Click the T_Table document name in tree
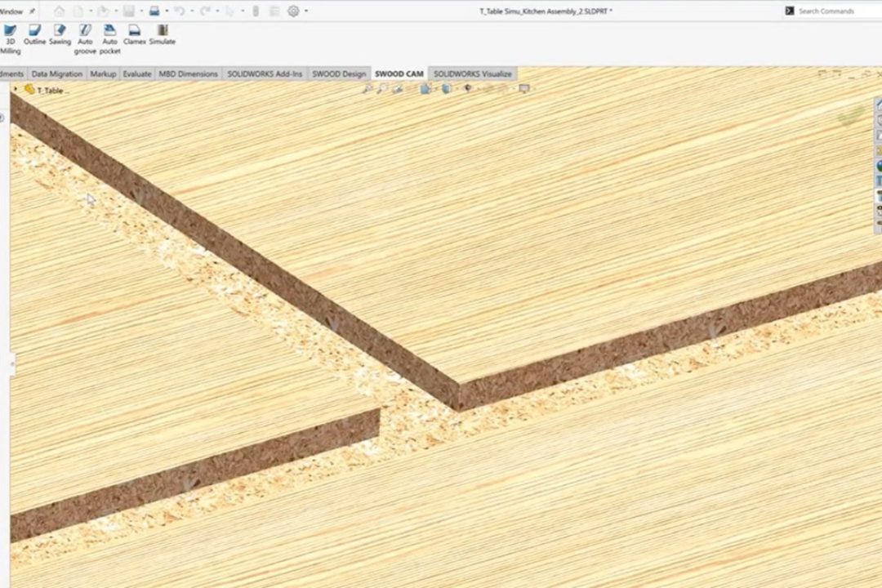This screenshot has width=882, height=588. point(53,90)
